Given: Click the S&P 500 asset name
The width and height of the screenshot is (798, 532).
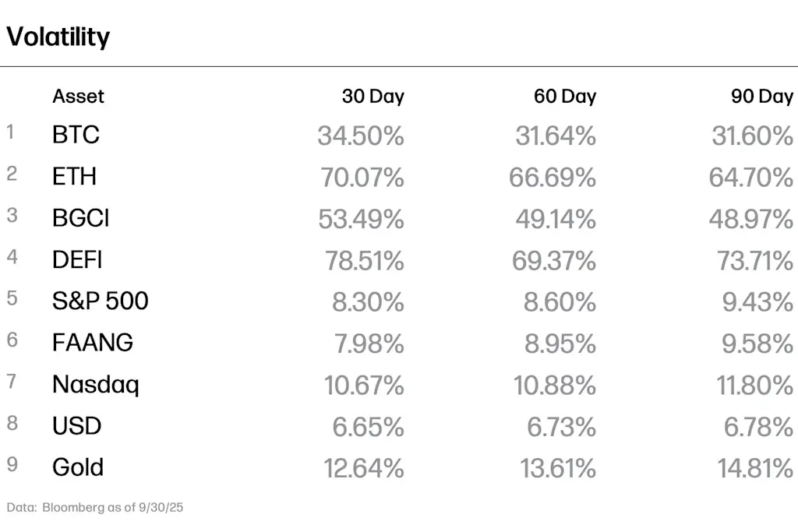Looking at the screenshot, I should pyautogui.click(x=101, y=301).
